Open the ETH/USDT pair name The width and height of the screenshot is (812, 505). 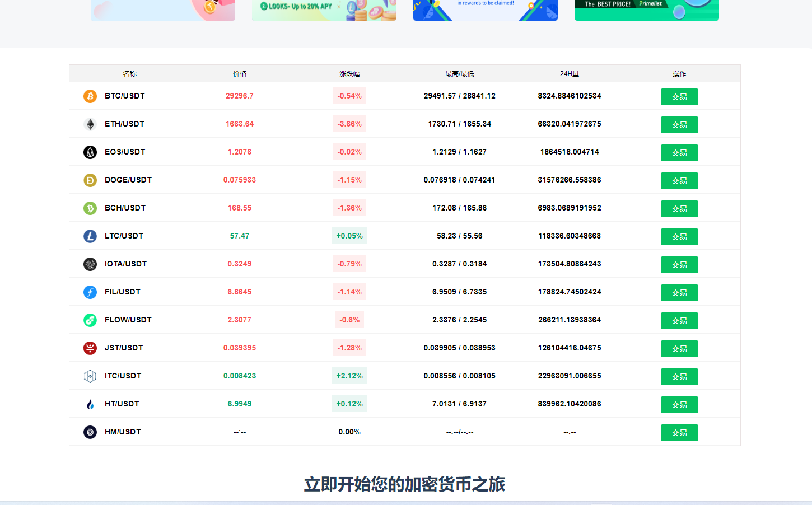[x=124, y=124]
